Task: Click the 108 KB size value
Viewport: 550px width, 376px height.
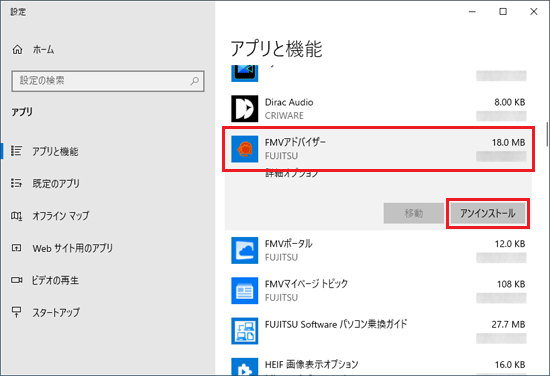Action: [511, 284]
